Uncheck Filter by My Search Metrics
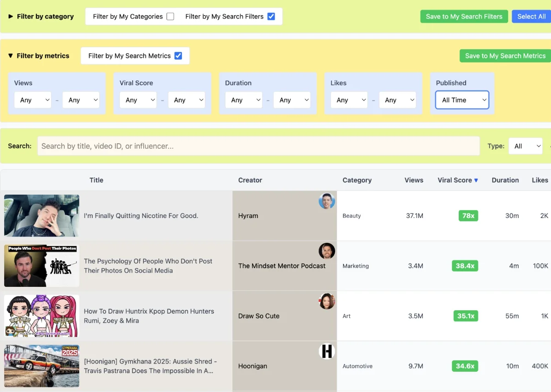Image resolution: width=551 pixels, height=392 pixels. [x=178, y=56]
